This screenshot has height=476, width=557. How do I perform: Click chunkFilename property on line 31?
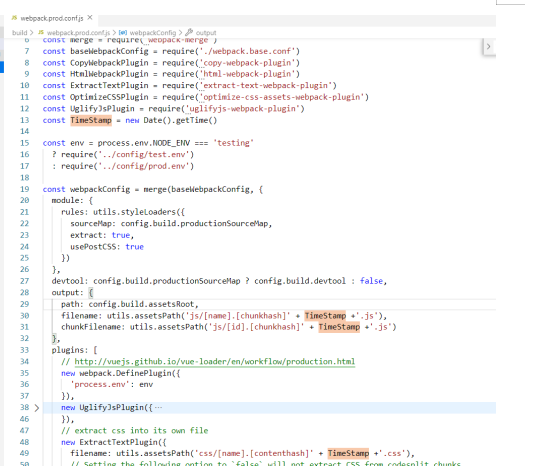[x=91, y=327]
